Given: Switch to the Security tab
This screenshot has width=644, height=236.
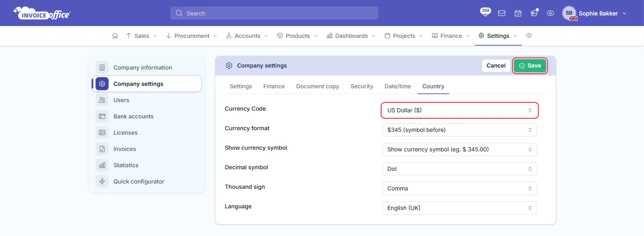Looking at the screenshot, I should coord(362,86).
